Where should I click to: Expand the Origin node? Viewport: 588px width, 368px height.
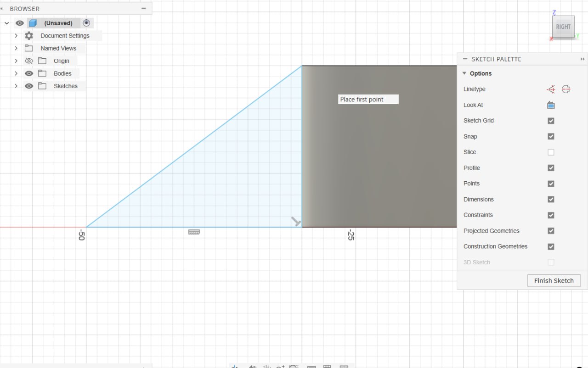(16, 61)
